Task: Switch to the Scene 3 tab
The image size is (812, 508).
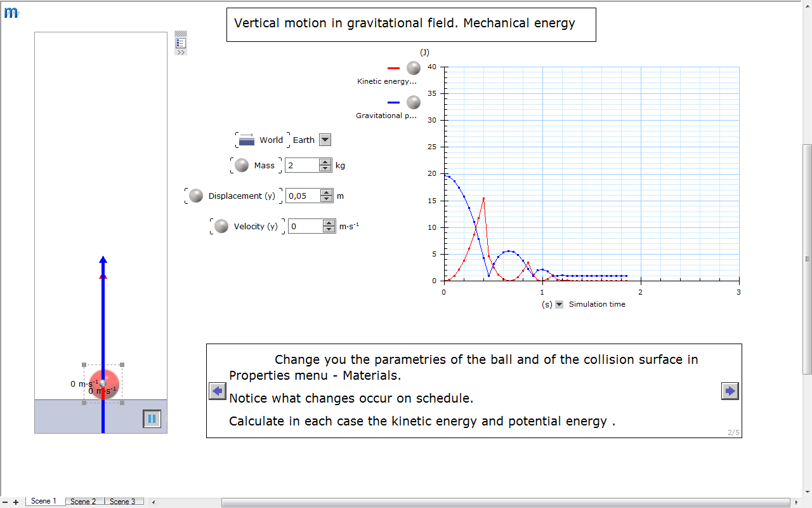Action: [122, 502]
